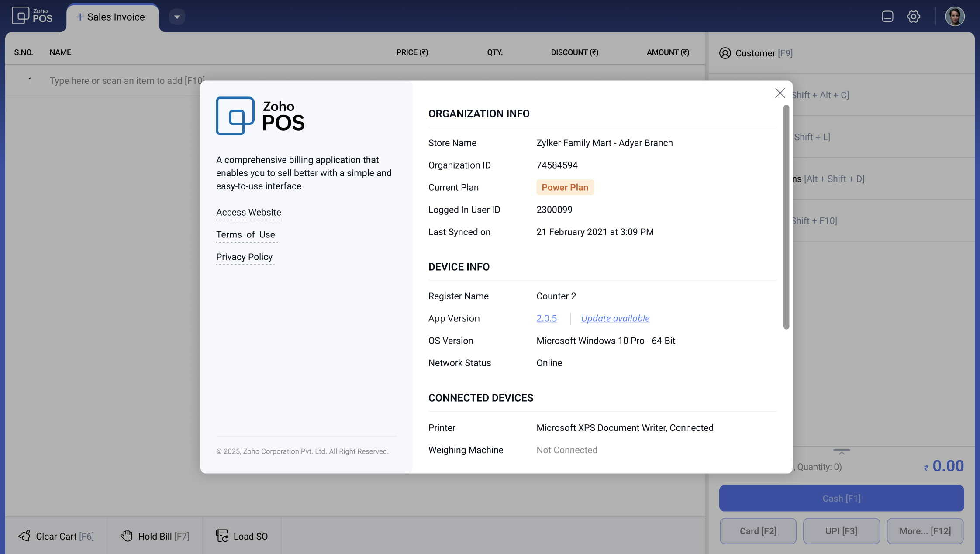Expand the bill summary chevron above total
This screenshot has height=554, width=980.
841,452
